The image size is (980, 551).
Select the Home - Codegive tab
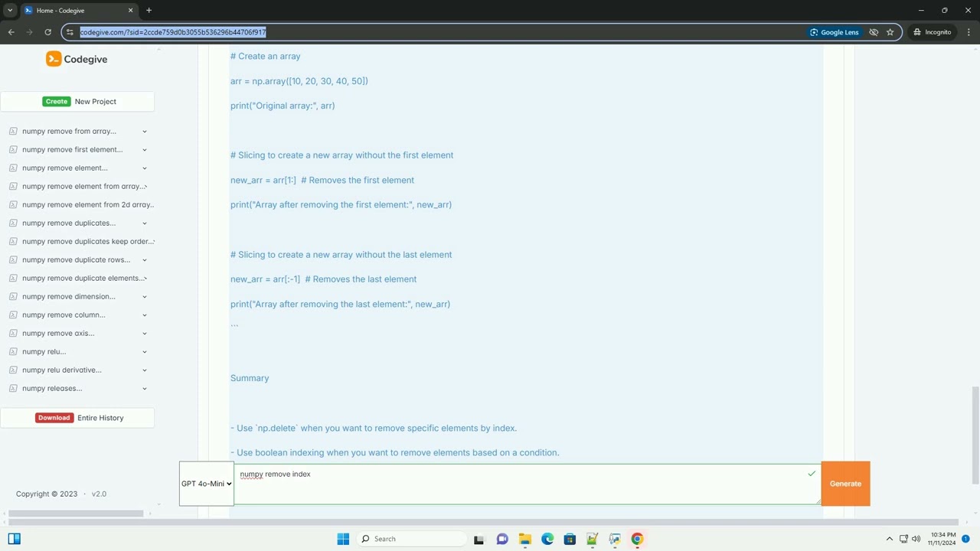78,11
